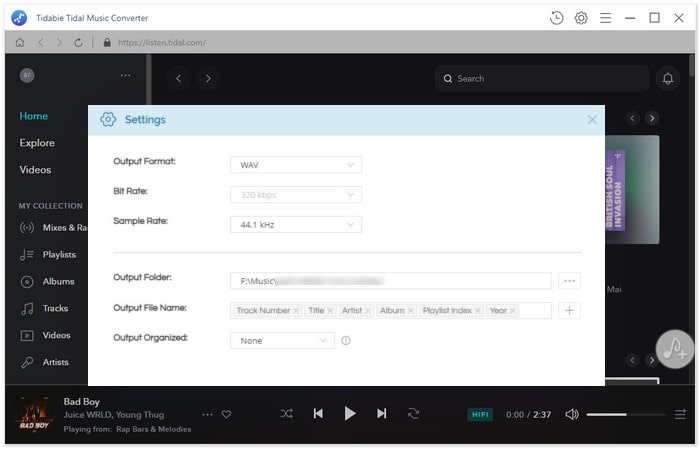Close the Settings dialog
Viewport: 700px width, 449px height.
click(x=592, y=120)
